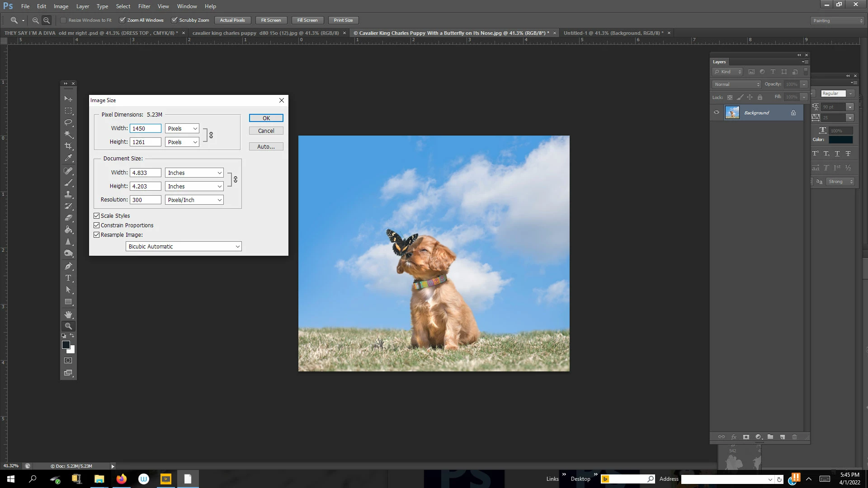Select the Hand tool
The image size is (868, 488).
coord(68,314)
